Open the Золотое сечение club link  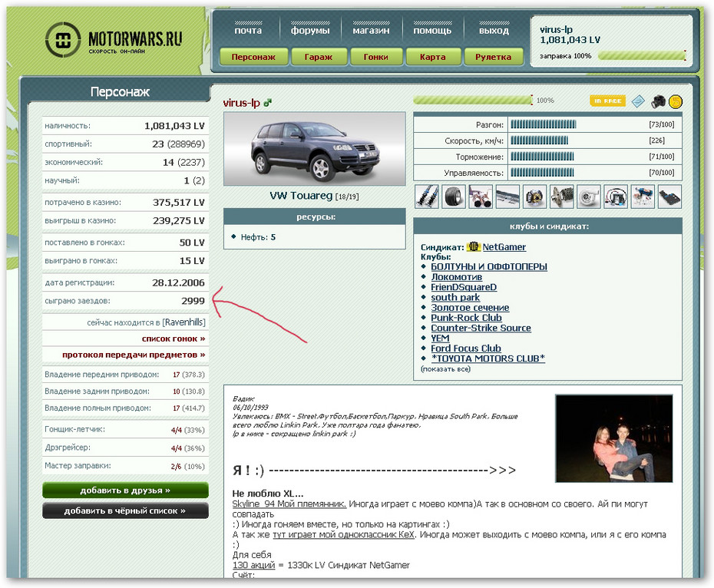[470, 308]
